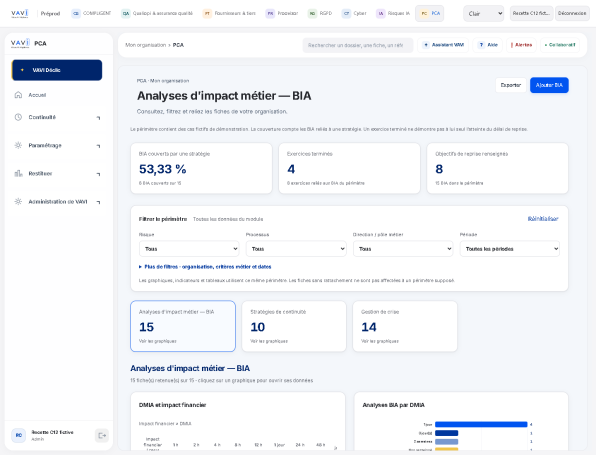Switch to the COMPLIGENT module tab
This screenshot has height=455, width=596.
click(x=91, y=14)
